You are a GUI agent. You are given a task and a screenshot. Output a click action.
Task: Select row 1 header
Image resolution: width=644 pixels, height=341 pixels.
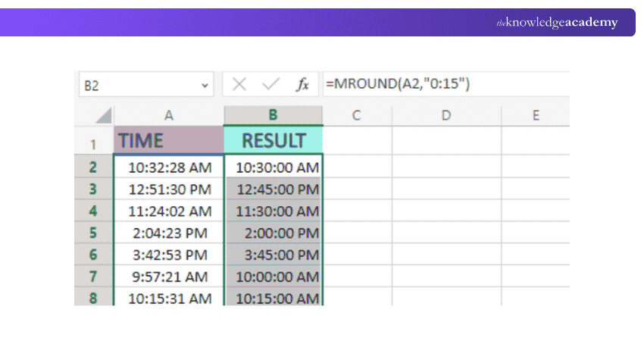(94, 140)
